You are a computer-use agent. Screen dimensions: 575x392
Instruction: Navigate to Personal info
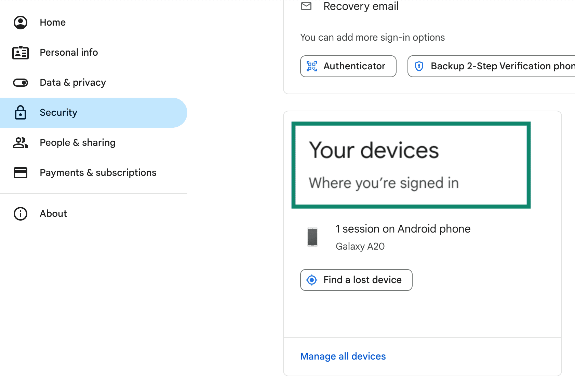click(69, 52)
